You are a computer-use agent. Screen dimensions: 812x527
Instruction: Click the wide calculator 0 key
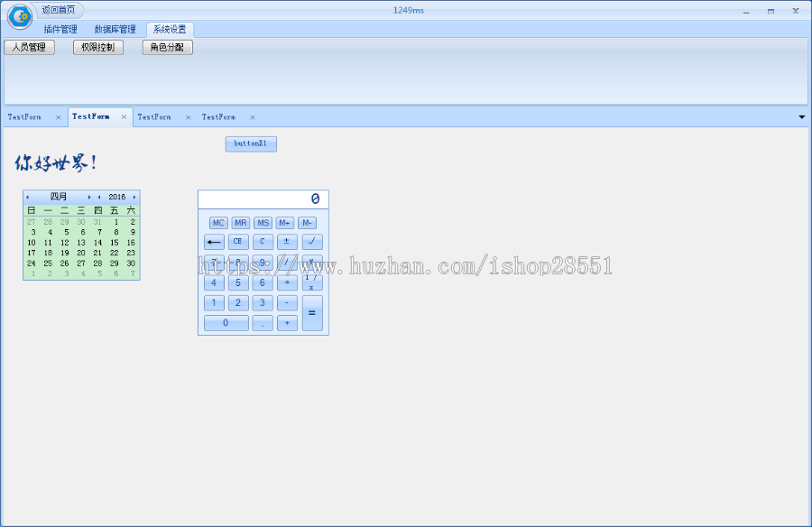point(226,323)
